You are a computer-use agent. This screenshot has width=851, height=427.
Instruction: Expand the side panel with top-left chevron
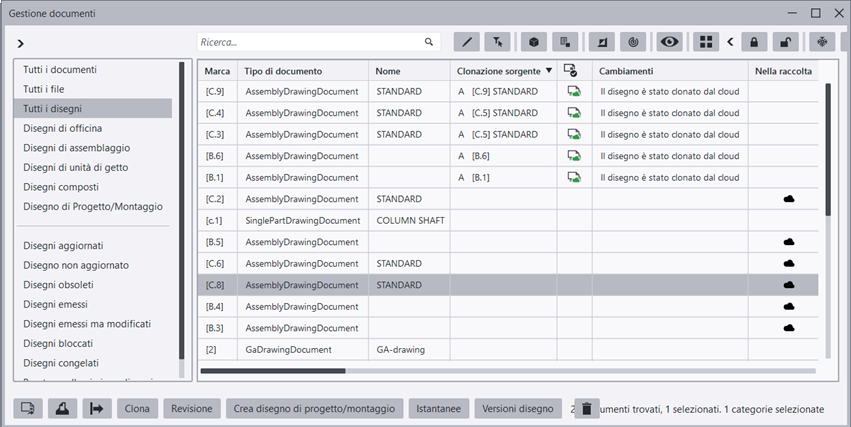pyautogui.click(x=21, y=44)
